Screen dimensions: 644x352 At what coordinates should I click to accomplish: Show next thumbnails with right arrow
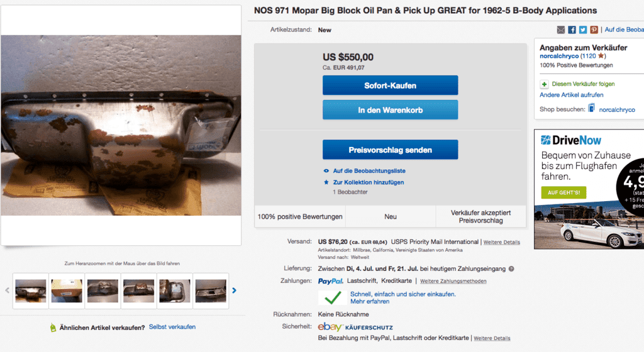tap(234, 290)
